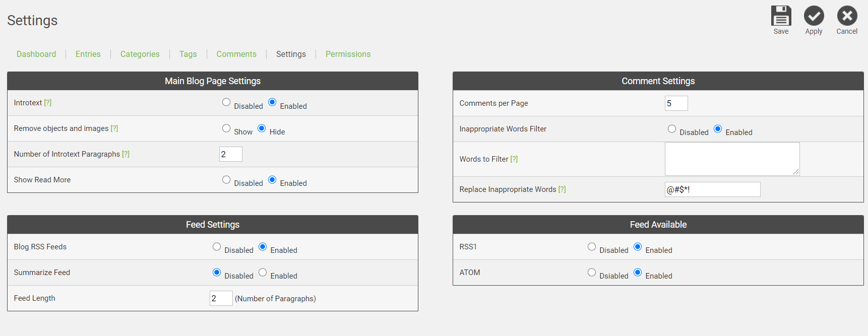This screenshot has width=868, height=336.
Task: Disable the Introtext option
Action: coord(226,102)
